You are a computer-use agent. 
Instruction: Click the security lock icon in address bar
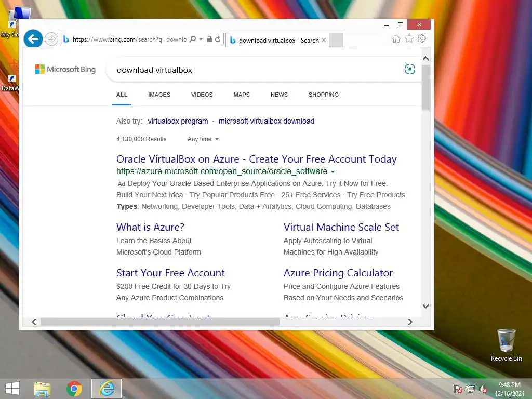click(x=209, y=39)
